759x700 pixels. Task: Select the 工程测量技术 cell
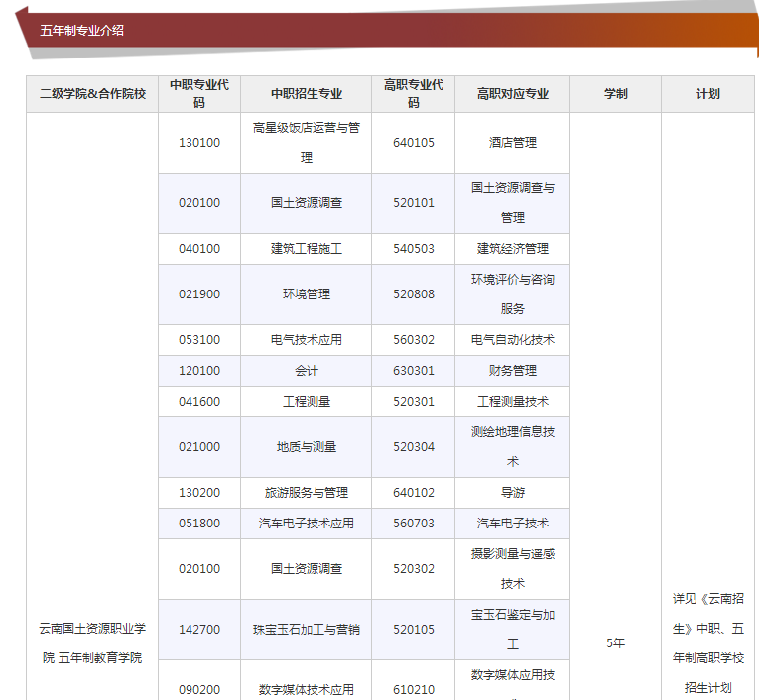coord(513,402)
